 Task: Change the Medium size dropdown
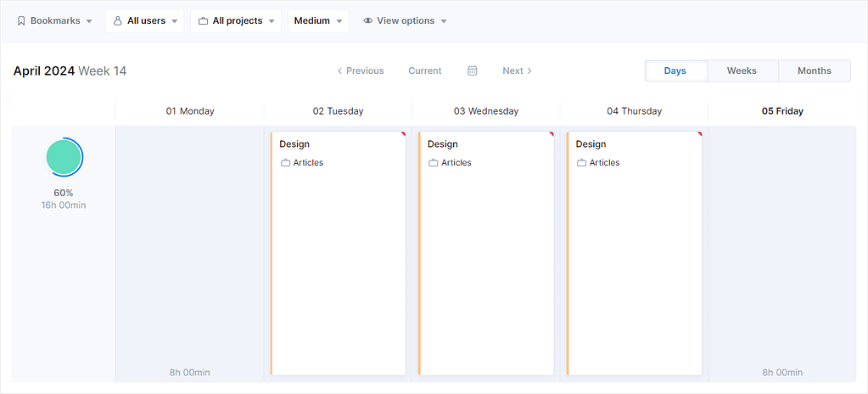[x=318, y=21]
